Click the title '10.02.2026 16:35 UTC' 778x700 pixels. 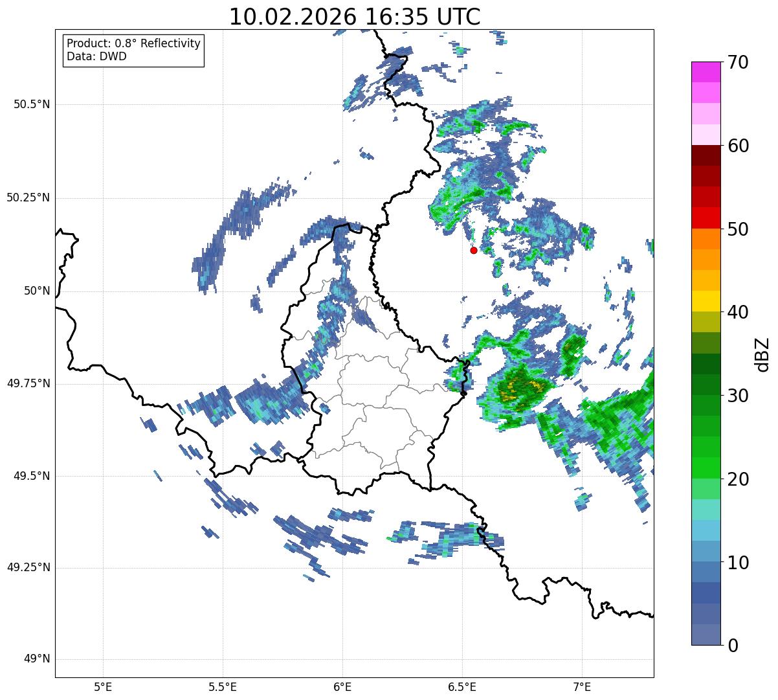click(x=355, y=16)
